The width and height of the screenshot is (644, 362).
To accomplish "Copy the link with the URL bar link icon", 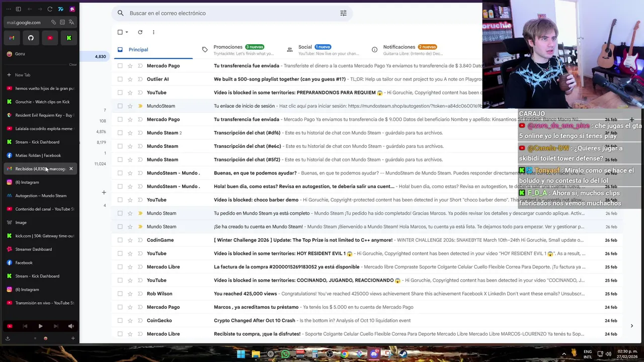I will (53, 22).
